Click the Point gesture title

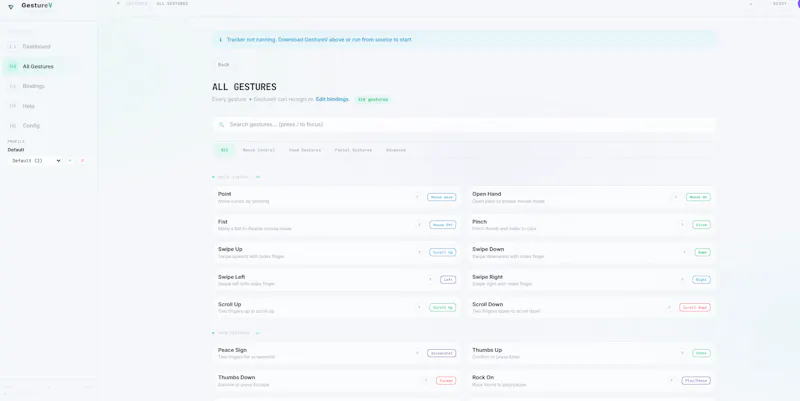[x=224, y=194]
